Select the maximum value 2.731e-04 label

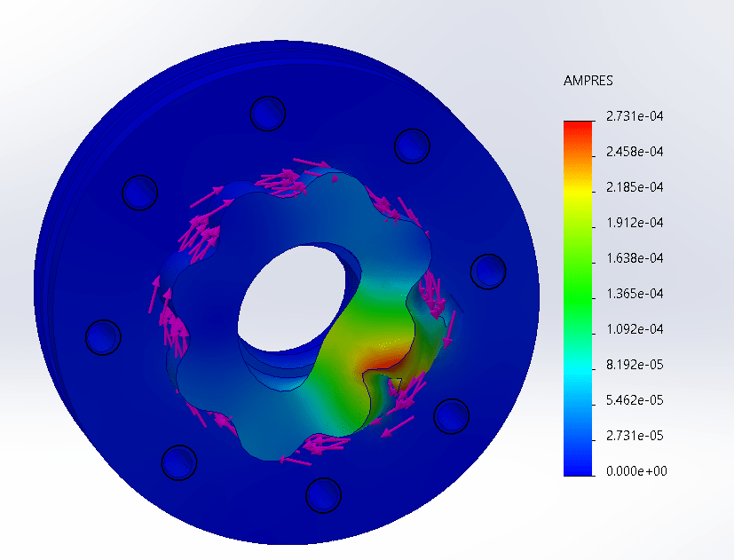[635, 116]
